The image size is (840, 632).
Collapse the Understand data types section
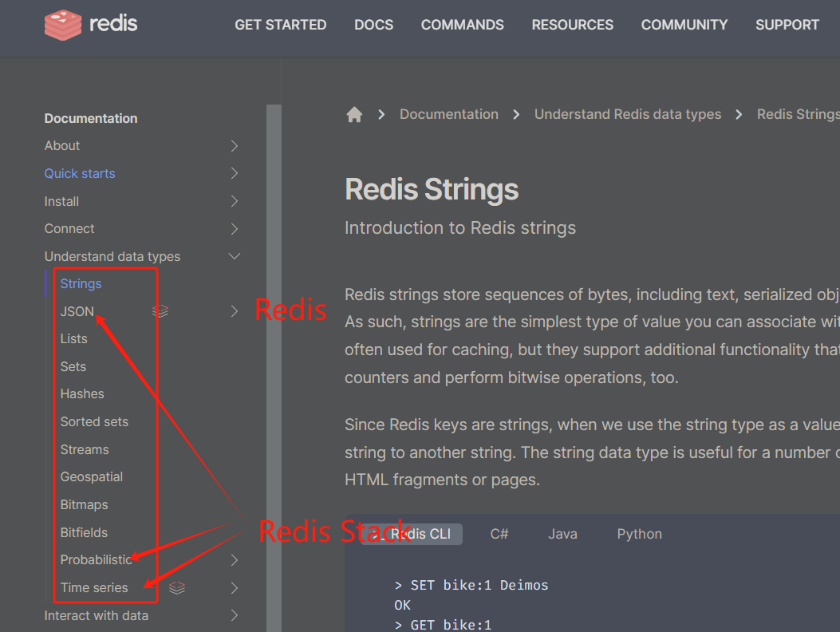click(234, 256)
